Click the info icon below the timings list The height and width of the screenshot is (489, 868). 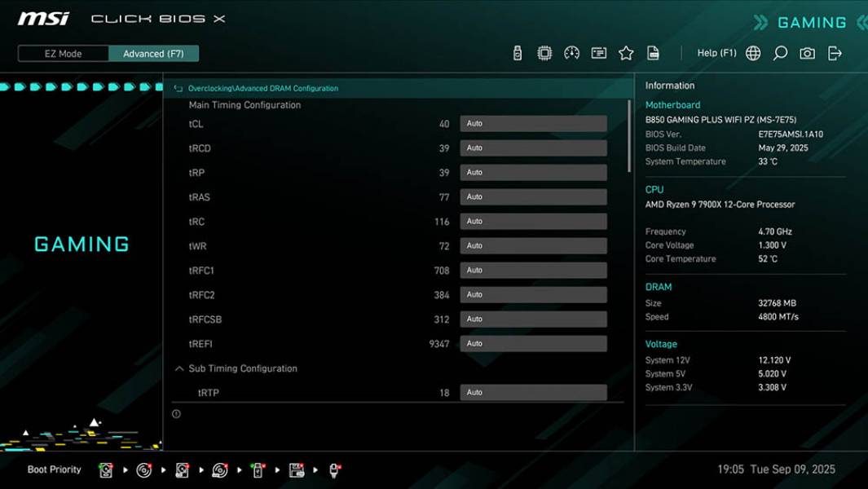[x=175, y=413]
